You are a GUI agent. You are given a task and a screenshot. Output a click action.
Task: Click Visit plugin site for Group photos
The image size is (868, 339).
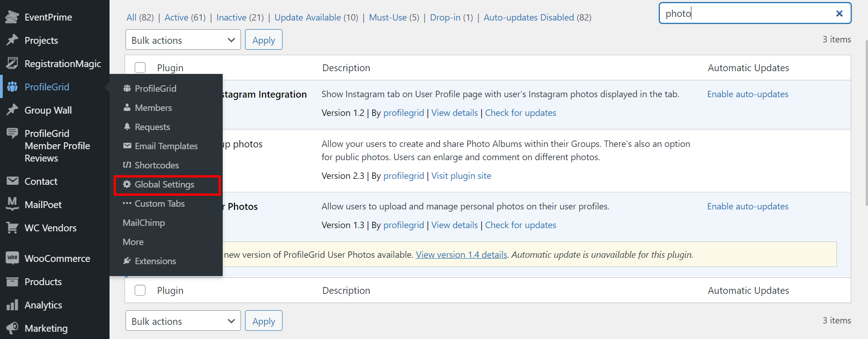[x=461, y=176]
